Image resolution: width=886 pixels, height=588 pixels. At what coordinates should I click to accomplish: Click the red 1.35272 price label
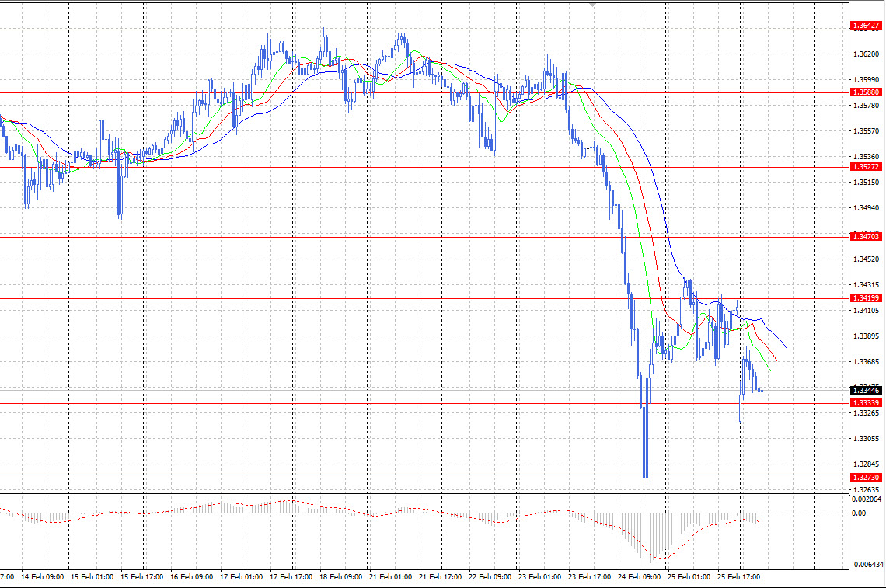(x=866, y=167)
